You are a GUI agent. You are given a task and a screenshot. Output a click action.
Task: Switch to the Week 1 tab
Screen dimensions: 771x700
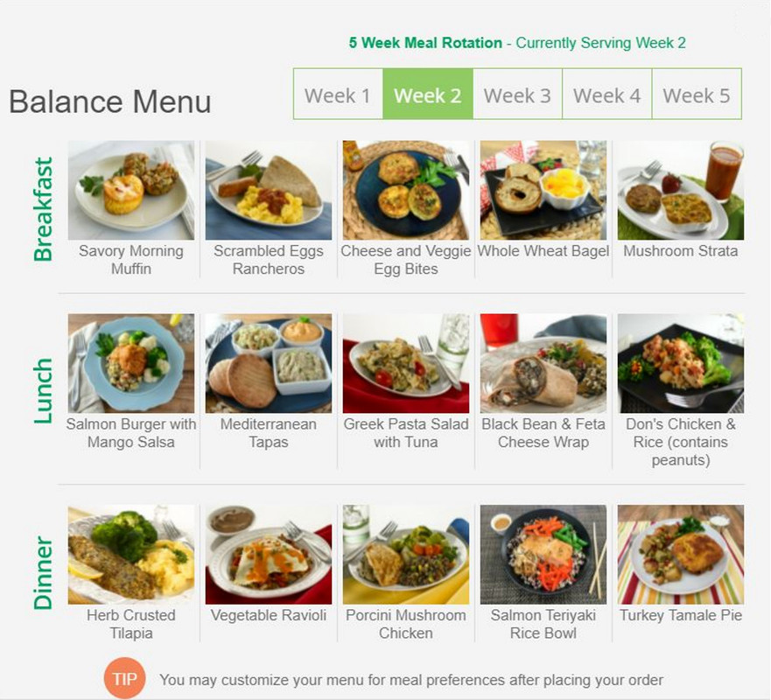tap(339, 94)
